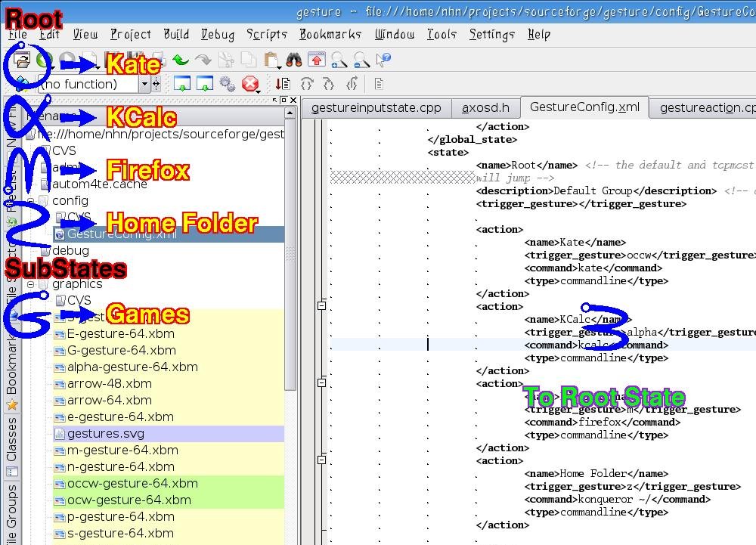Select the GestureConfig.xml editor tab

point(584,107)
